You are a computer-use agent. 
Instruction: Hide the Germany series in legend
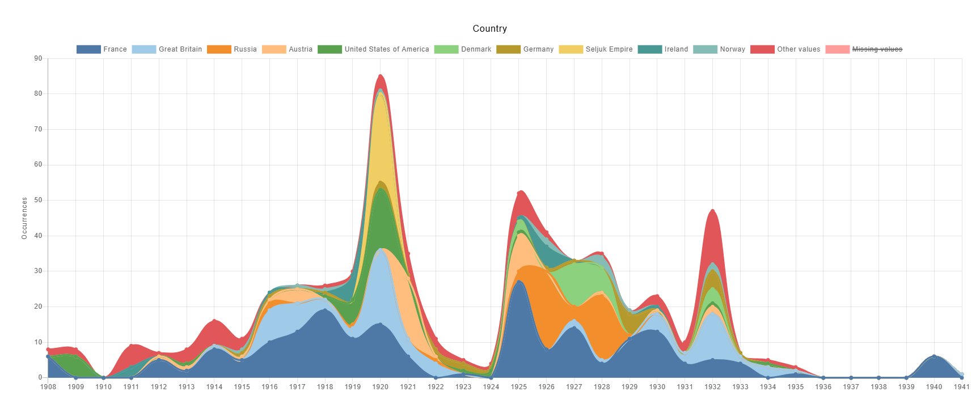[x=538, y=49]
